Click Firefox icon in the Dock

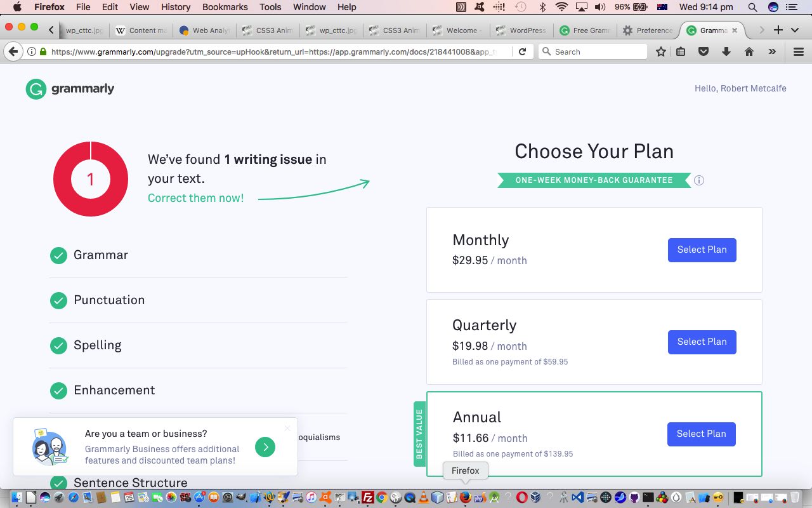tap(466, 497)
